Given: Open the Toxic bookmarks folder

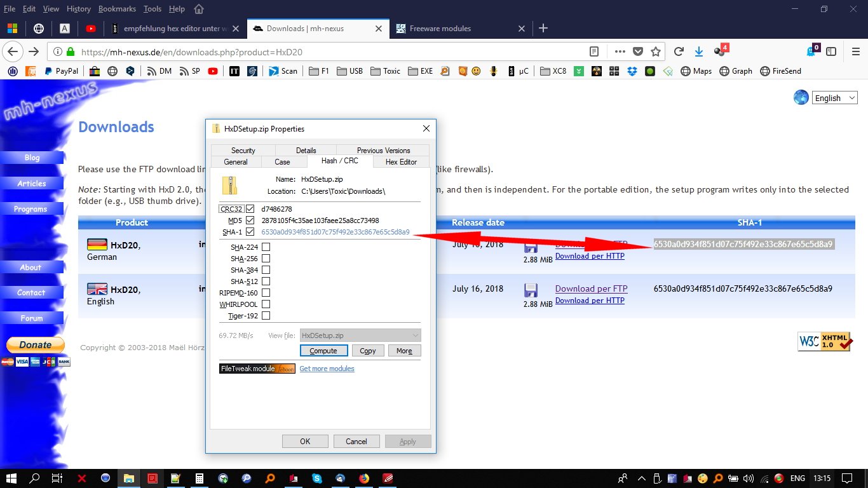Looking at the screenshot, I should [385, 71].
